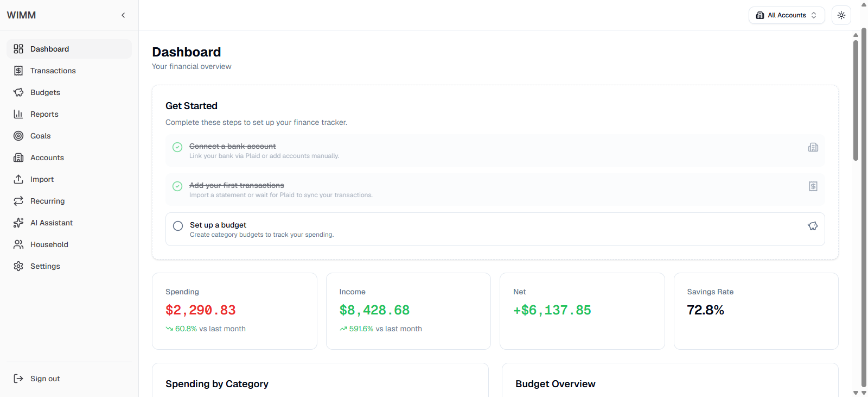Click the AI Assistant sparkle icon in sidebar

click(18, 223)
